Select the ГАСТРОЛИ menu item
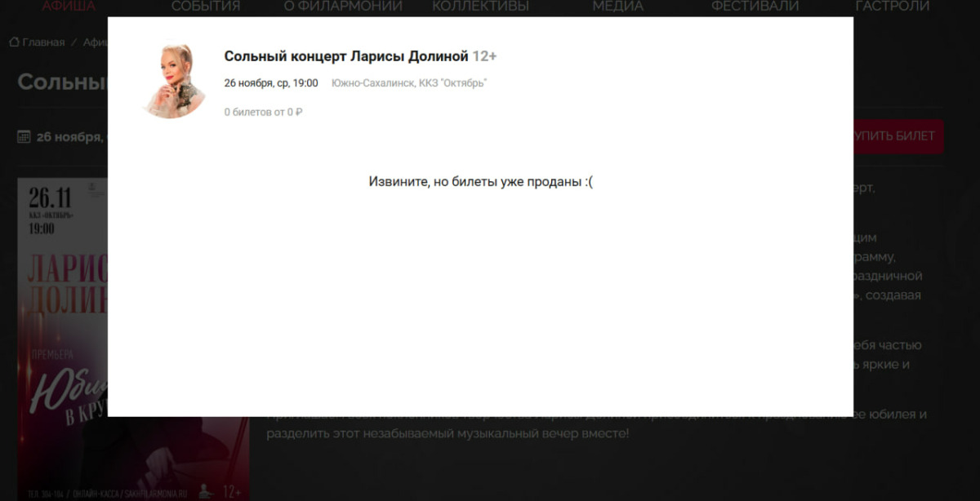The width and height of the screenshot is (980, 501). 892,7
